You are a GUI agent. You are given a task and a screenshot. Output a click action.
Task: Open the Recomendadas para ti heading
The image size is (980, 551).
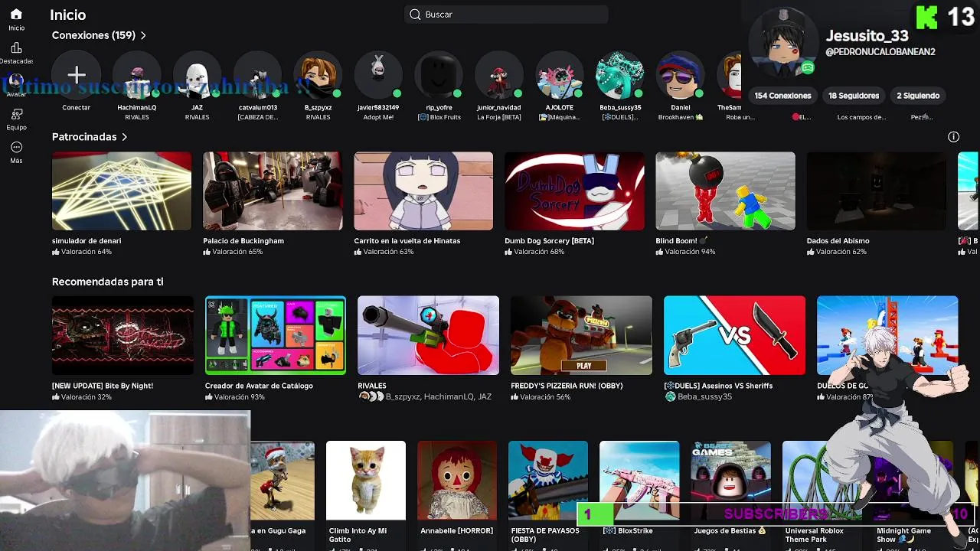point(108,282)
